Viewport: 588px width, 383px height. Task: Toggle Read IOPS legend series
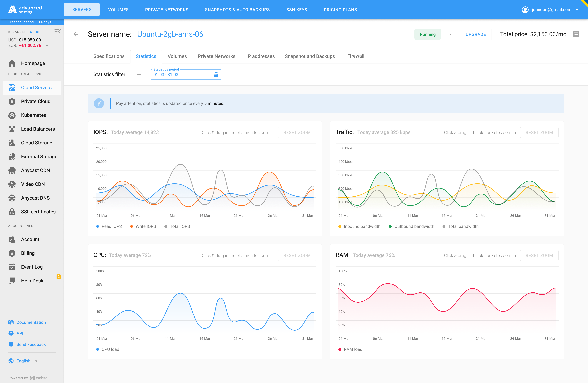109,226
